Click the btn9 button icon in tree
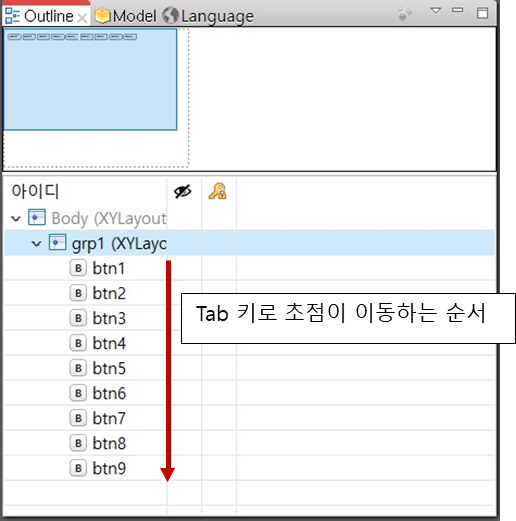Screen dimensions: 516x521 (78, 468)
